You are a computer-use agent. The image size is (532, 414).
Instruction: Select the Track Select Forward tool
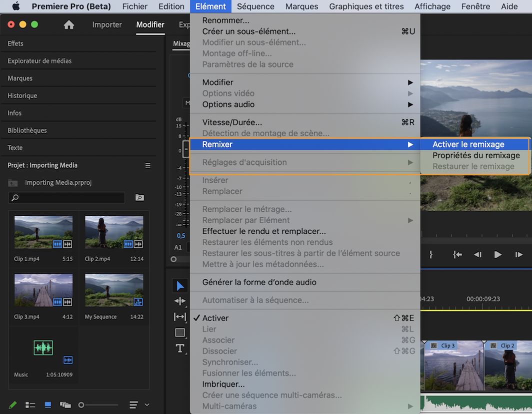coord(179,301)
